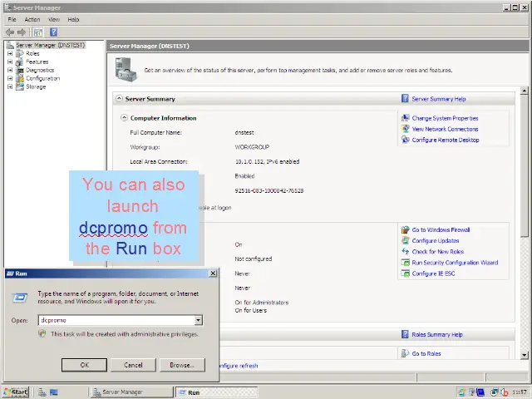Open the Configure Updates link
532x399 pixels.
pos(436,240)
